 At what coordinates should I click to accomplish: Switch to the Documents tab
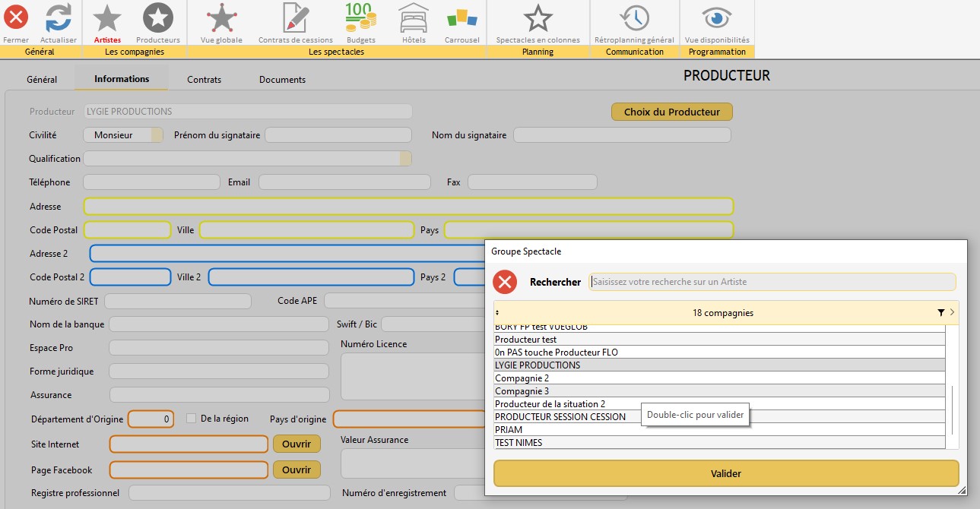click(x=282, y=80)
